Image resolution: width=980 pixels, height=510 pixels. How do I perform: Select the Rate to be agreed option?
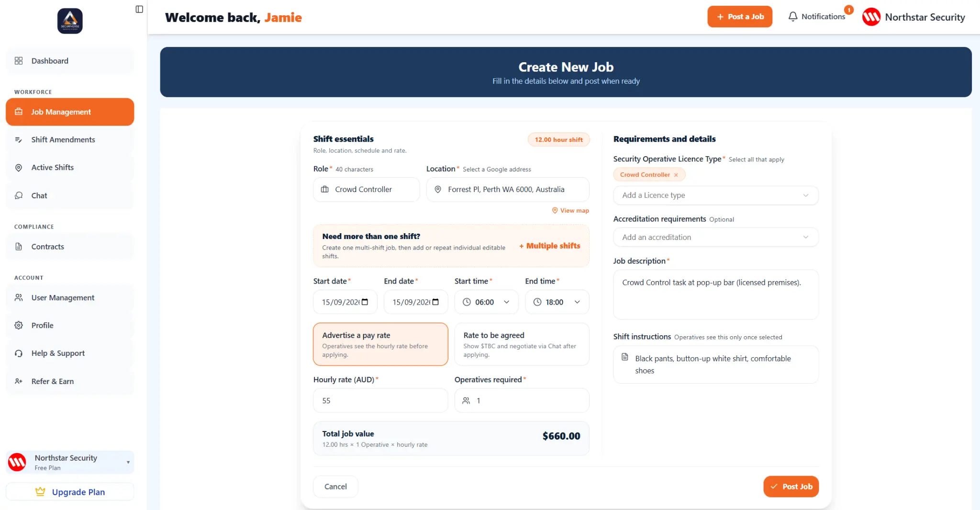click(x=522, y=344)
